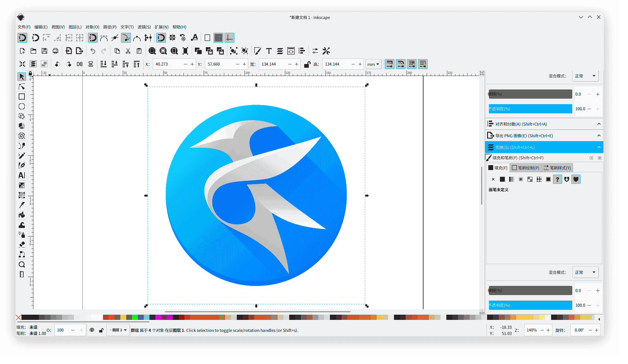Toggle snap to page border
Image resolution: width=628 pixels, height=364 pixels.
(x=207, y=38)
